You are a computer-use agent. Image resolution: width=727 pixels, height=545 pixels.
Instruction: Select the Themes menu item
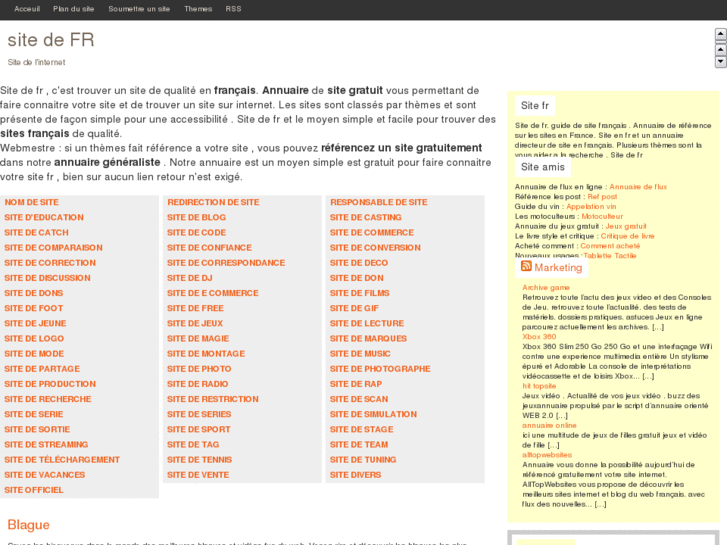(x=198, y=9)
